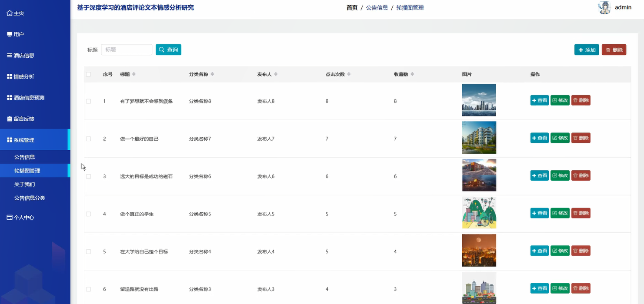Image resolution: width=644 pixels, height=304 pixels.
Task: Tick the checkbox for row 1
Action: click(89, 101)
